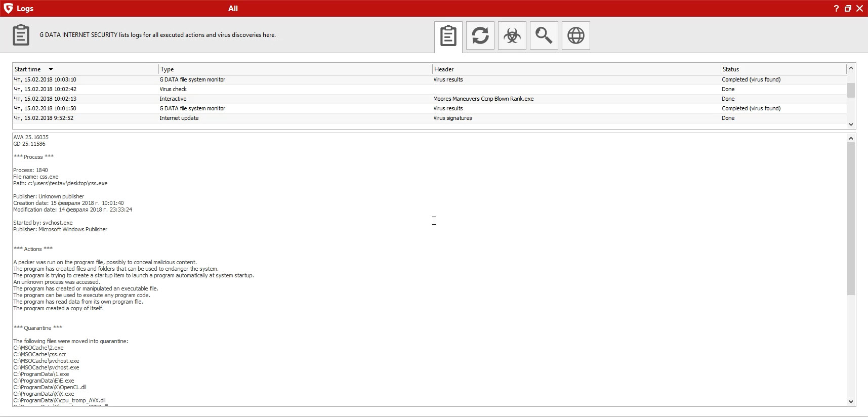Screen dimensions: 868x417
Task: Click the 'Virus signatures' header cell
Action: tap(452, 118)
